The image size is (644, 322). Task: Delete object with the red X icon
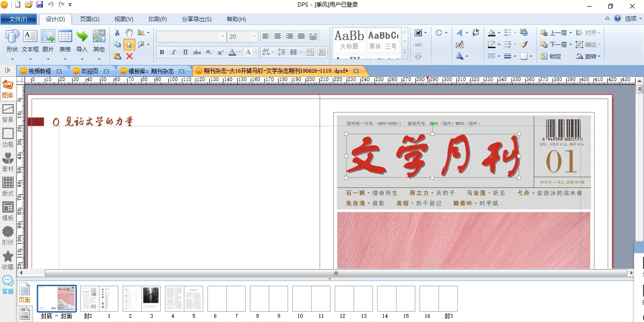129,56
